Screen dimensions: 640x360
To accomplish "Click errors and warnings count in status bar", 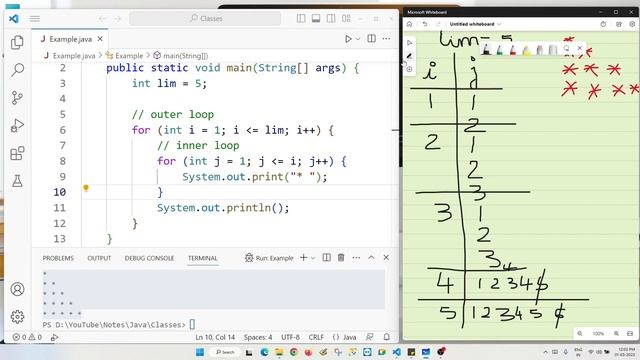I will (27, 337).
